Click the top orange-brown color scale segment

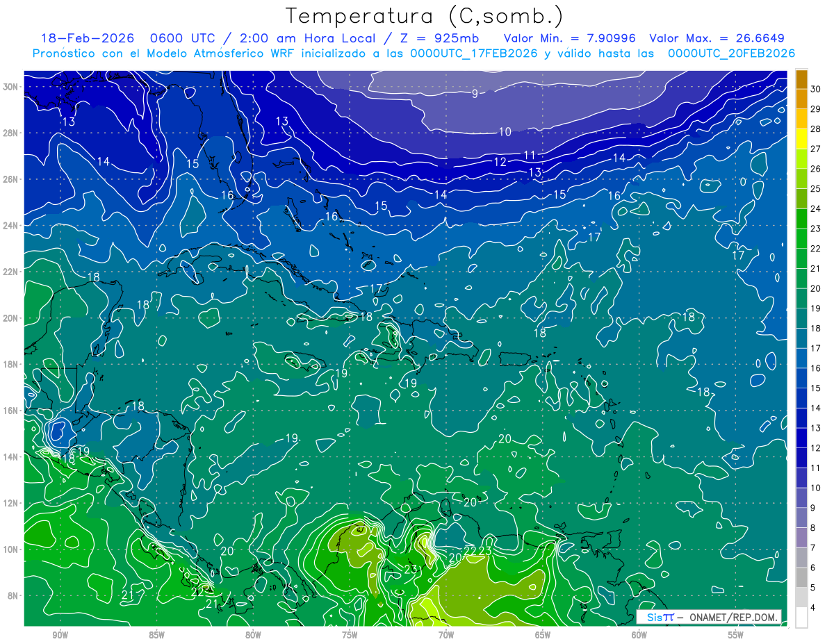[801, 79]
